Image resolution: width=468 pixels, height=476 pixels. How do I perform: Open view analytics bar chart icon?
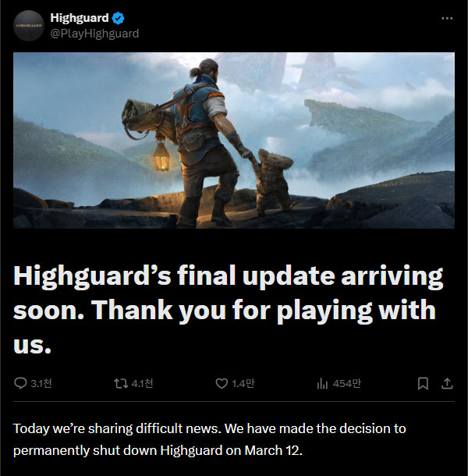322,384
